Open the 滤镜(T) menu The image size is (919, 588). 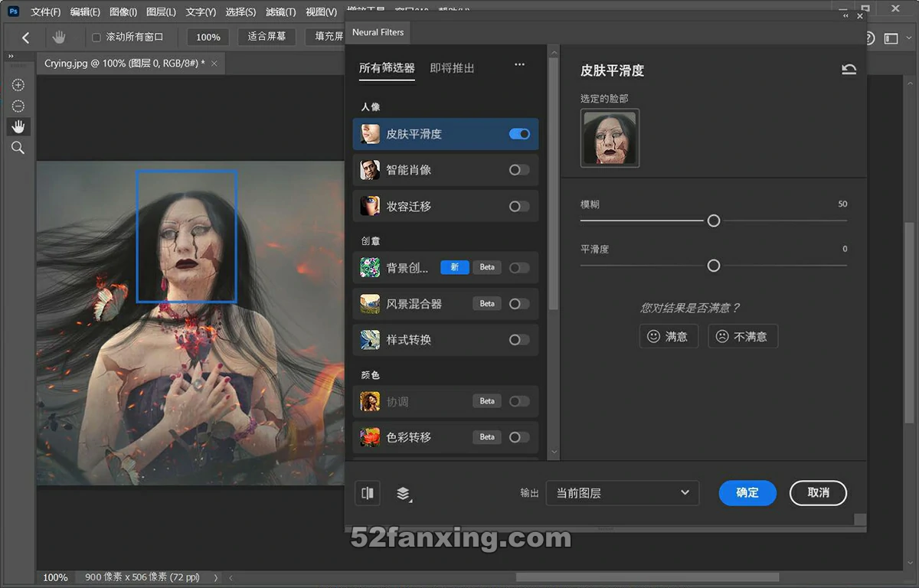tap(280, 11)
